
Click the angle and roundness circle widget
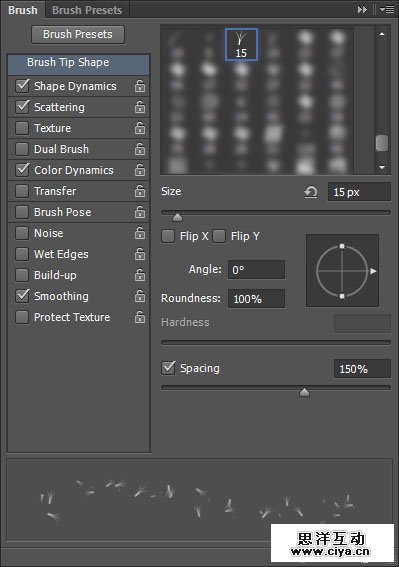(x=342, y=270)
